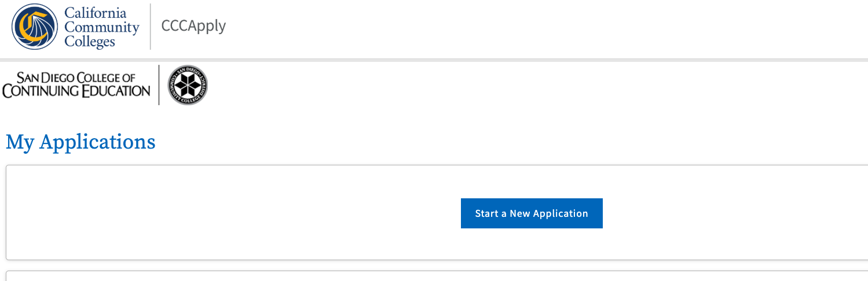Click the black geometric star in the seal

pos(188,85)
